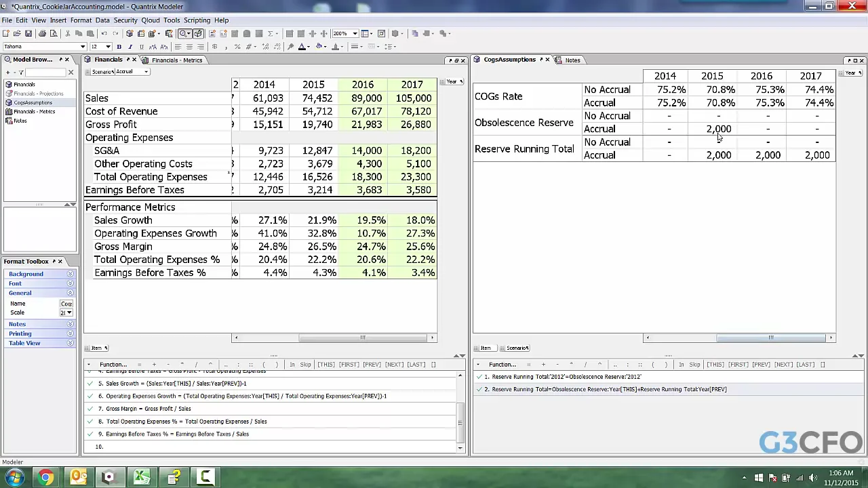Open the 200% zoom level dropdown
The width and height of the screenshot is (868, 488).
click(x=354, y=33)
